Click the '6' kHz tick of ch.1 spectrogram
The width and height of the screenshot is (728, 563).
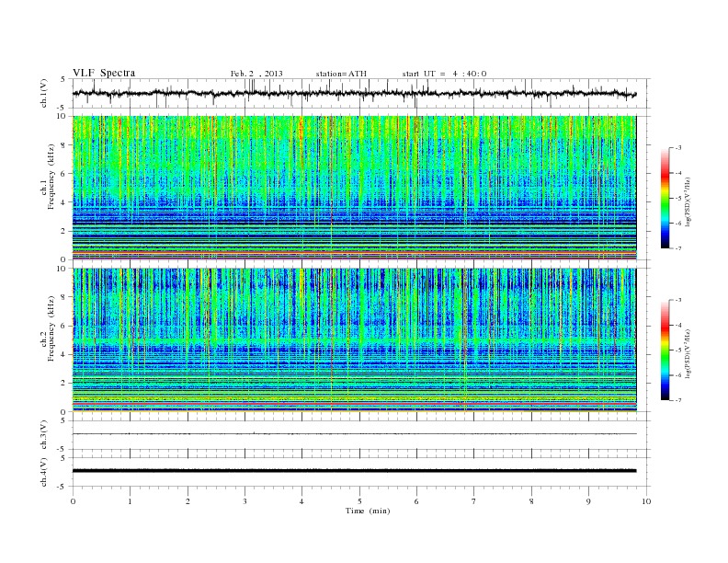[64, 174]
